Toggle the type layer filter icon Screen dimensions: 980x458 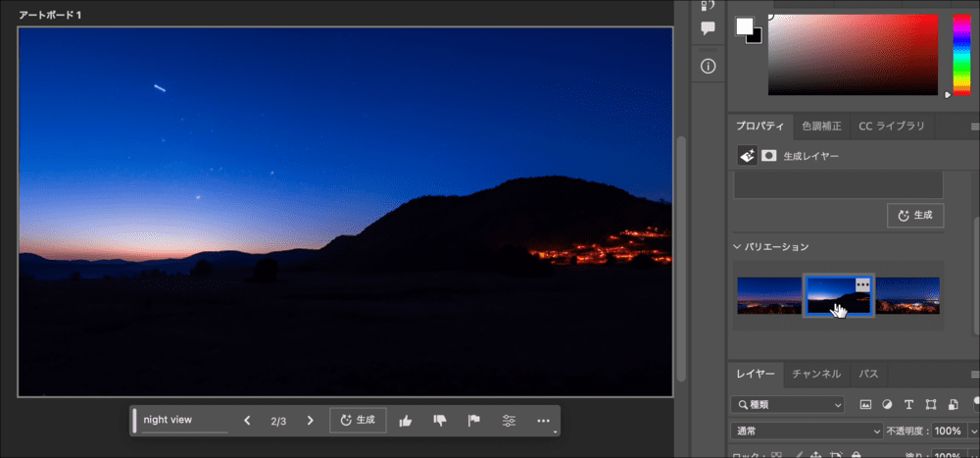[x=908, y=404]
